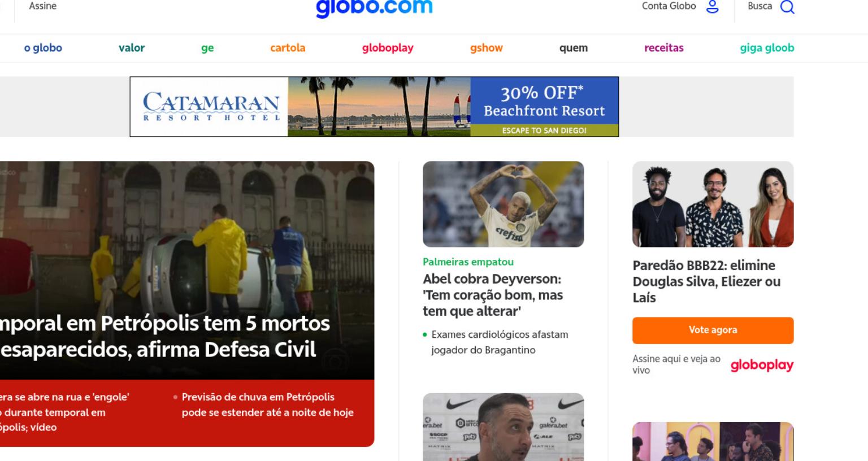Open the receitas section
Image resolution: width=868 pixels, height=461 pixels.
click(x=664, y=48)
